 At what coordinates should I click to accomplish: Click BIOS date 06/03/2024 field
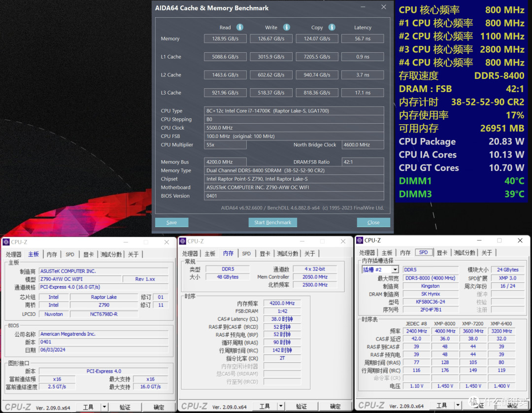(x=103, y=350)
